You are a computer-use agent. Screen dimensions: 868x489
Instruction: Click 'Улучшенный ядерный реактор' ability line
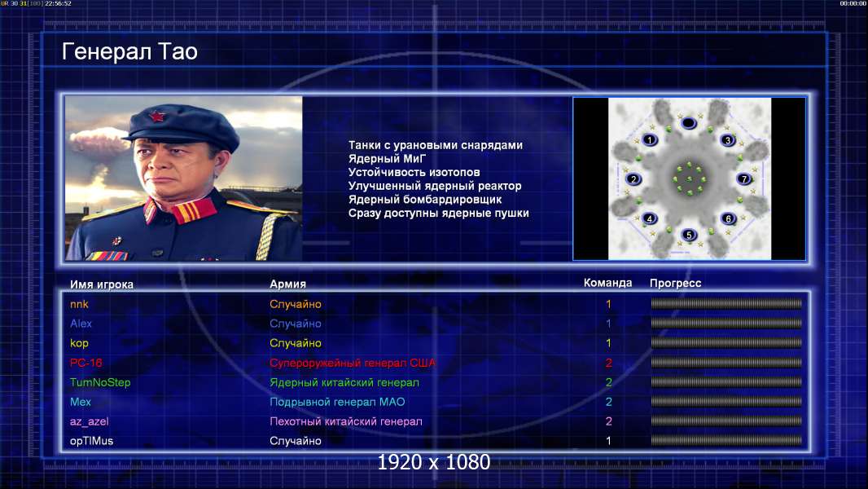[435, 186]
